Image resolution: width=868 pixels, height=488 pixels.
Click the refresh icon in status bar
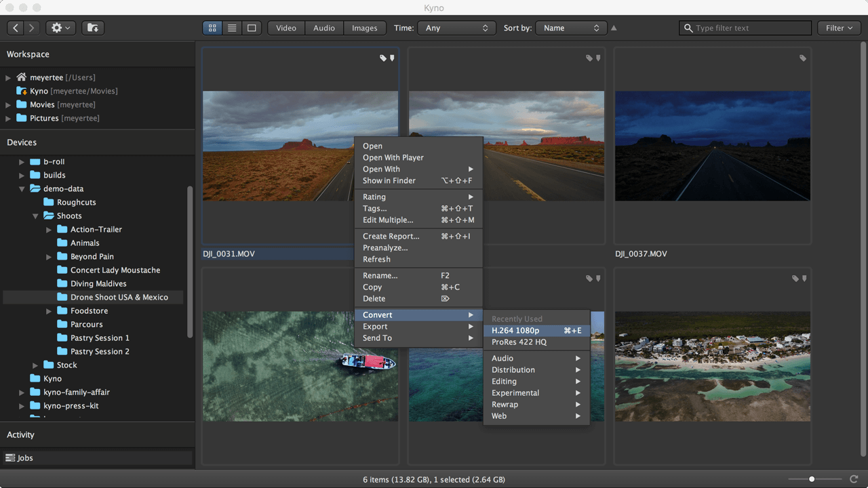[x=854, y=479]
